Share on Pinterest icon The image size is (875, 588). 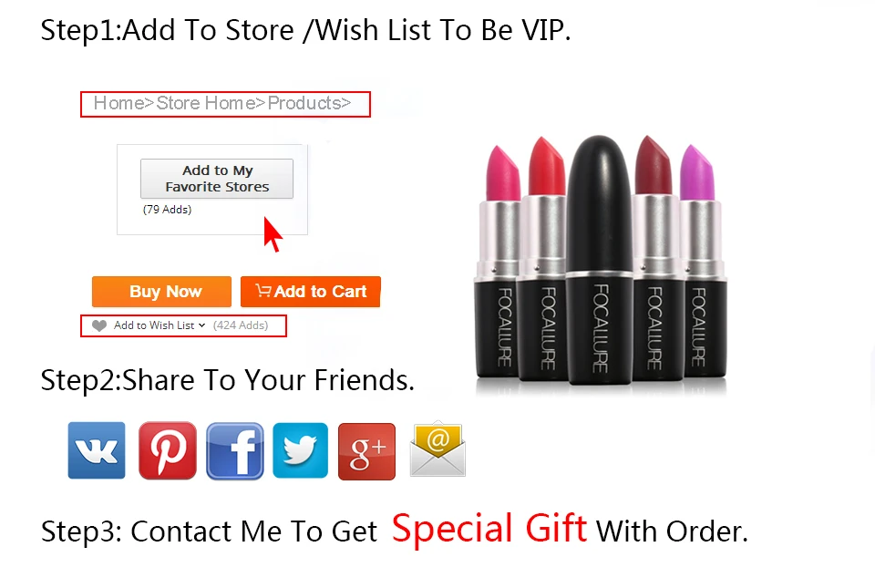click(x=168, y=450)
